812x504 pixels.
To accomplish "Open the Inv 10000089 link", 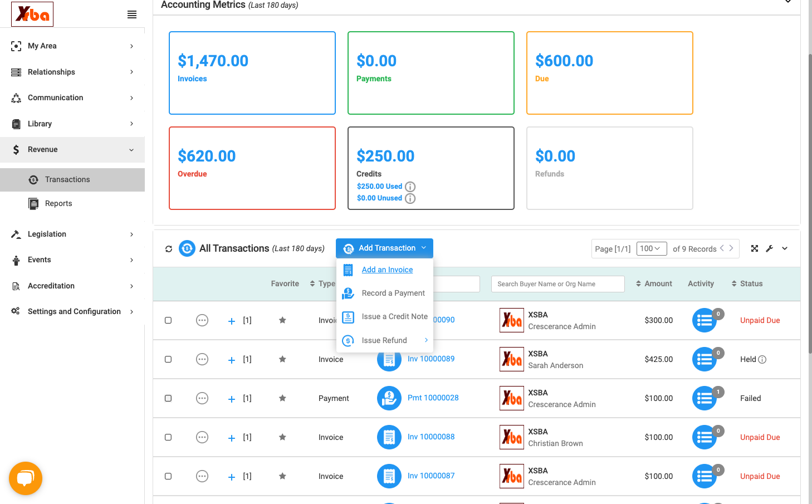I will tap(431, 359).
